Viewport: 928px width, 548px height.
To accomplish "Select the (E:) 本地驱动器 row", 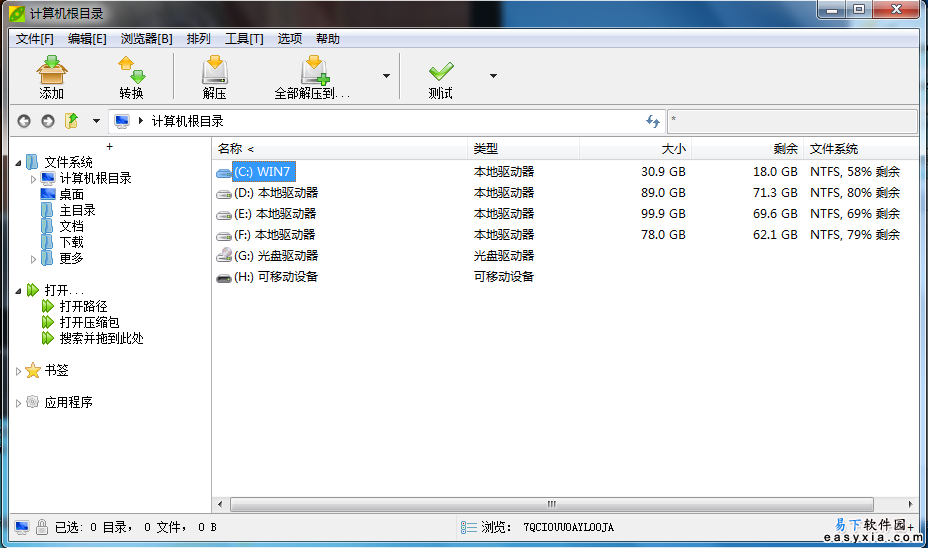I will pyautogui.click(x=565, y=214).
